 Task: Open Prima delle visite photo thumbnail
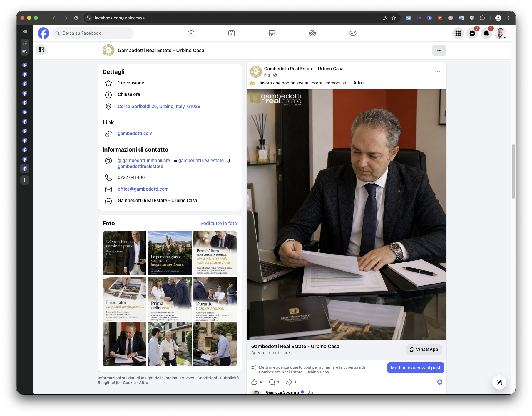pyautogui.click(x=170, y=299)
